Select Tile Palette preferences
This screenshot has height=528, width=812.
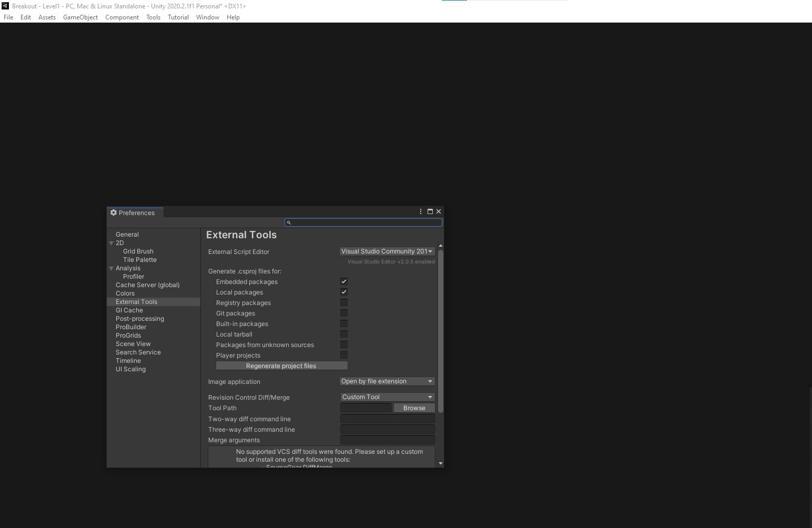[x=140, y=260]
